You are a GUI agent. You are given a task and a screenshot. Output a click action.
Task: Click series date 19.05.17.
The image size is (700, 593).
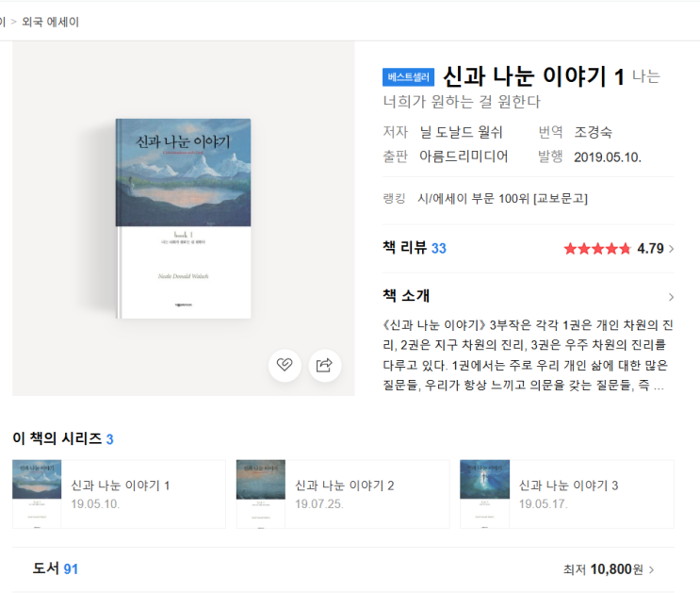coord(544,504)
